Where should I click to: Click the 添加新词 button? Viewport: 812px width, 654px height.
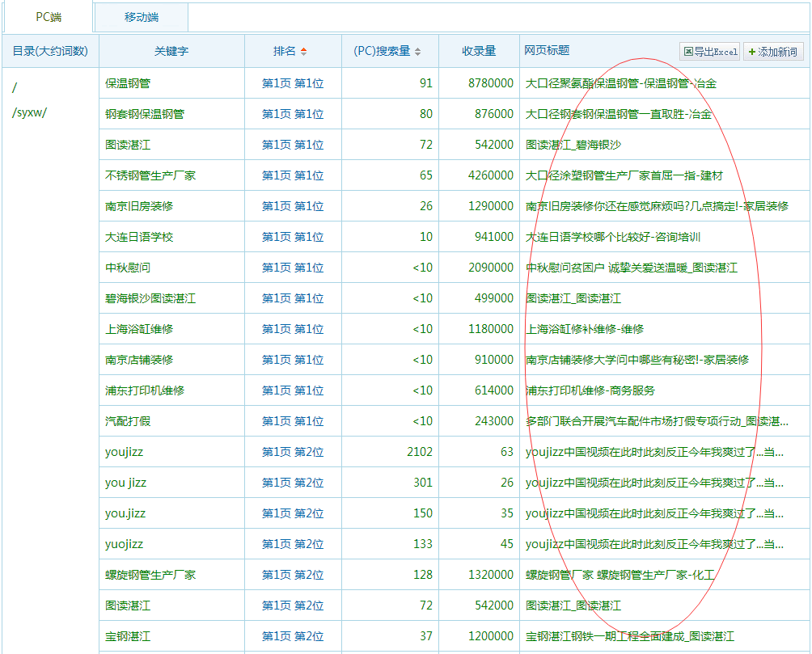click(773, 52)
